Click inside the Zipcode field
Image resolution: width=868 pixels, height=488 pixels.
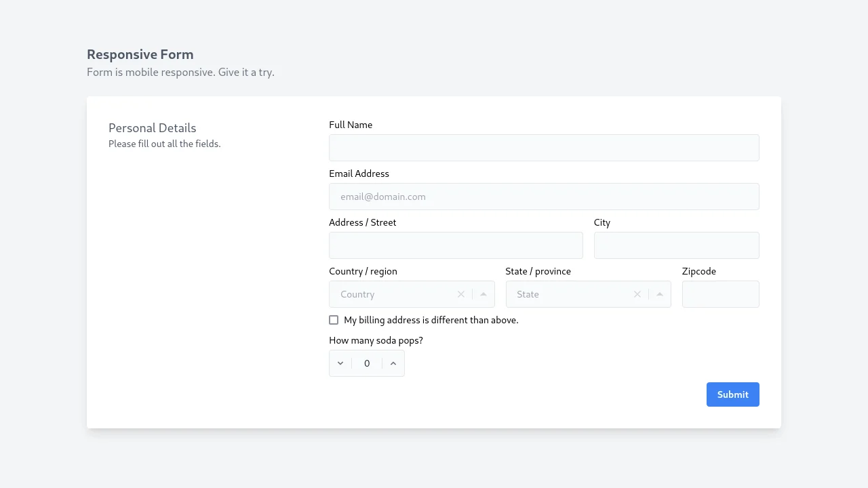(720, 293)
